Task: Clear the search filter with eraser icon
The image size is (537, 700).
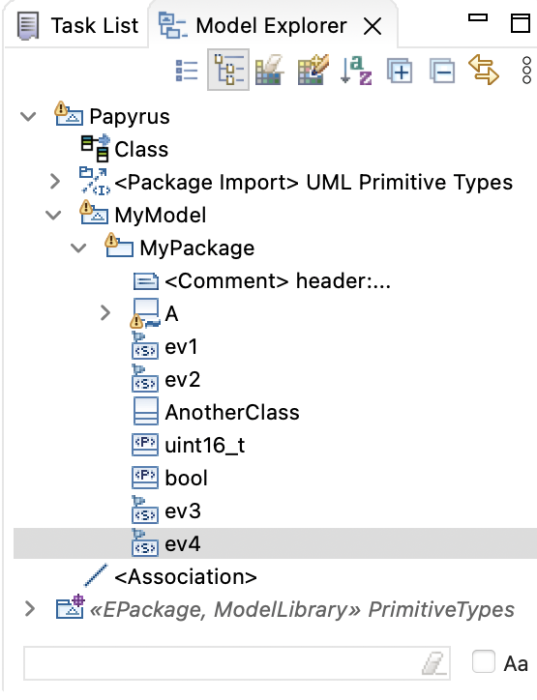Action: click(433, 663)
